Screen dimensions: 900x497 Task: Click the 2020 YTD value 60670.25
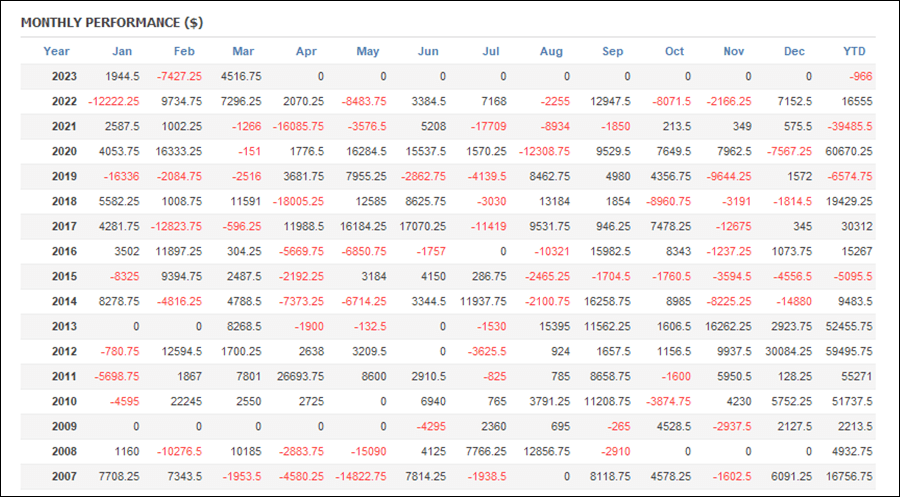[849, 152]
